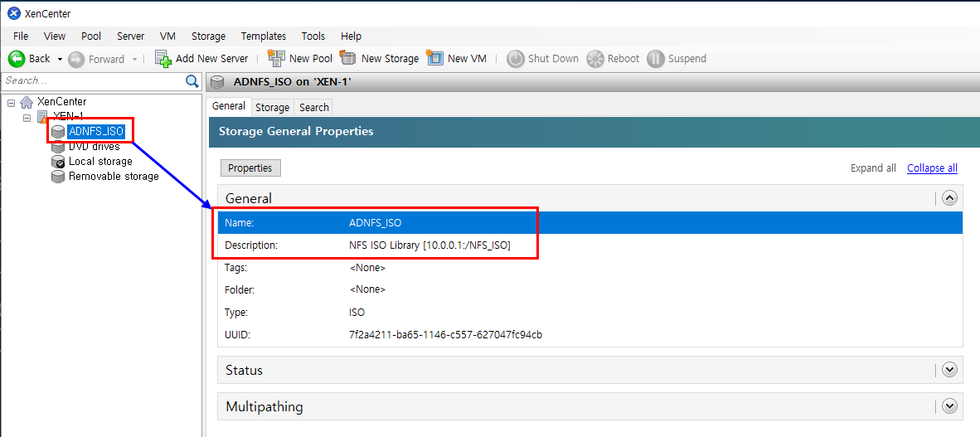Image resolution: width=980 pixels, height=437 pixels.
Task: Click the Folder row <None> value
Action: (367, 290)
